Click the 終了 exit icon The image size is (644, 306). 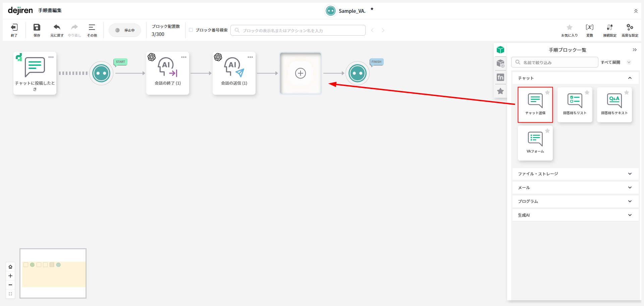tap(14, 28)
